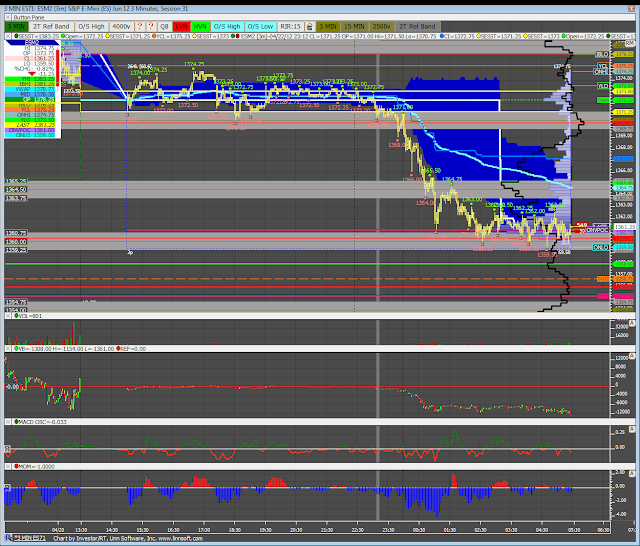
Task: Close the VB indicator pane
Action: click(x=8, y=349)
